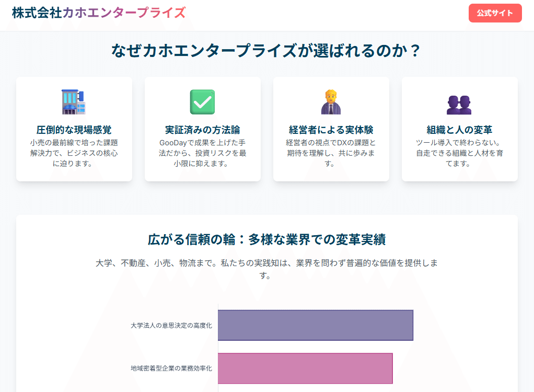This screenshot has width=534, height=392.
Task: Click the 経営者による実体験 card heading
Action: tap(331, 130)
